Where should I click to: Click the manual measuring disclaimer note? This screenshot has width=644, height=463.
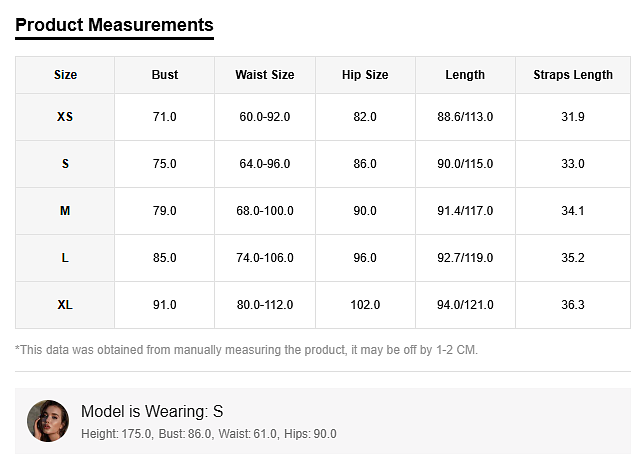pyautogui.click(x=246, y=350)
